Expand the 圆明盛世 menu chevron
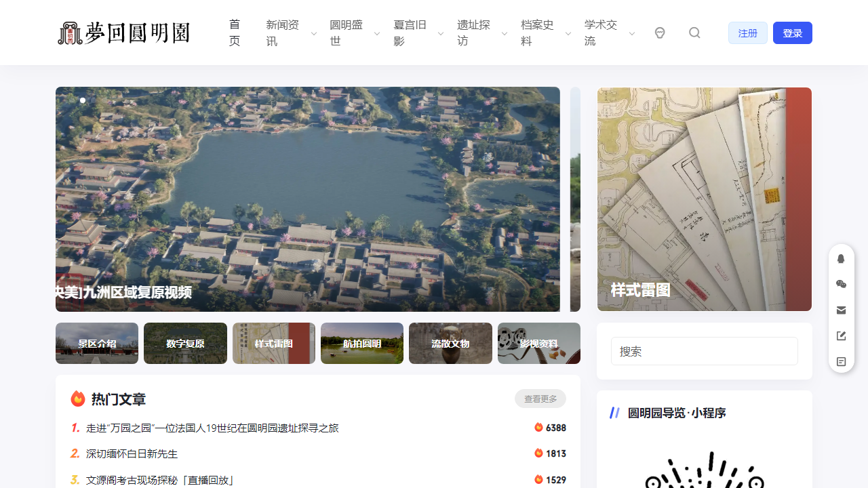This screenshot has height=488, width=868. [377, 33]
